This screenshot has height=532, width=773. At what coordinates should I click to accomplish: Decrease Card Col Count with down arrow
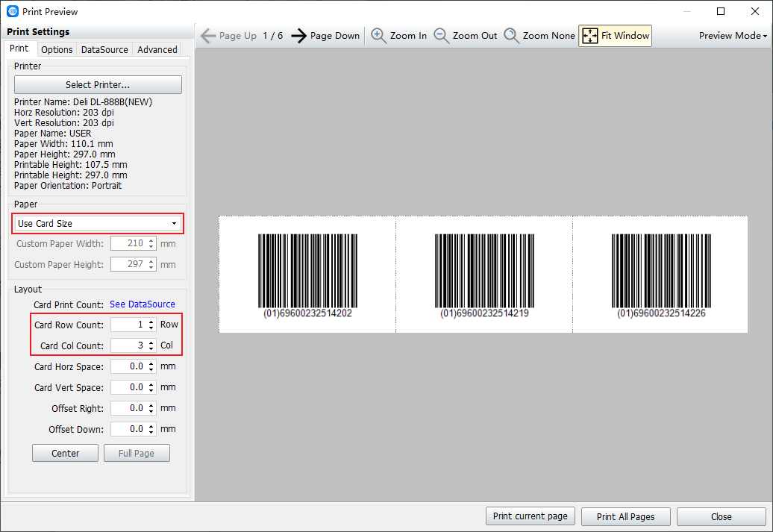(151, 348)
